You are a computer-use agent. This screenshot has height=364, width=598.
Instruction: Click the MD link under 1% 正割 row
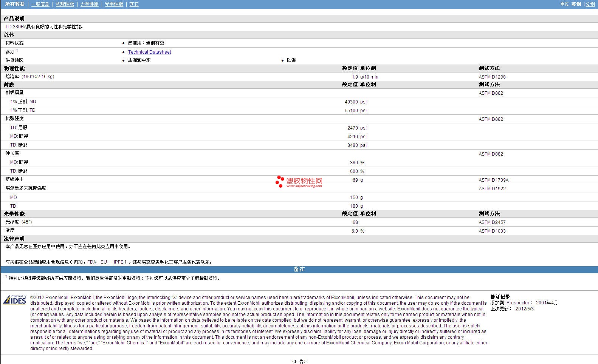33,102
